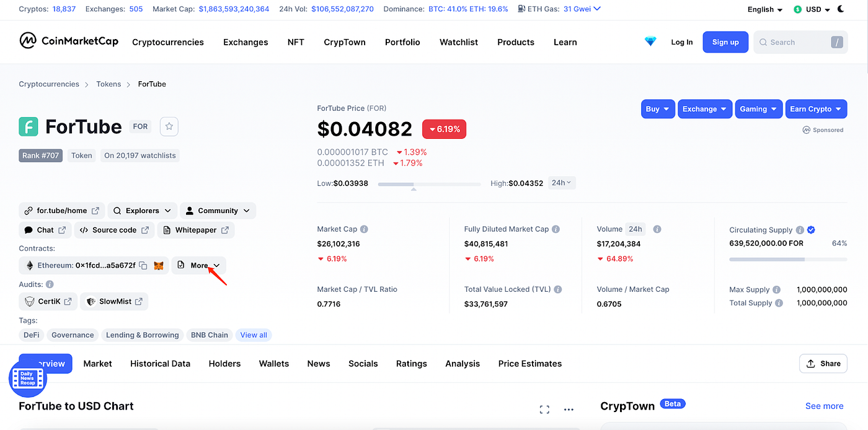Click View all tags
This screenshot has width=868, height=430.
point(254,335)
